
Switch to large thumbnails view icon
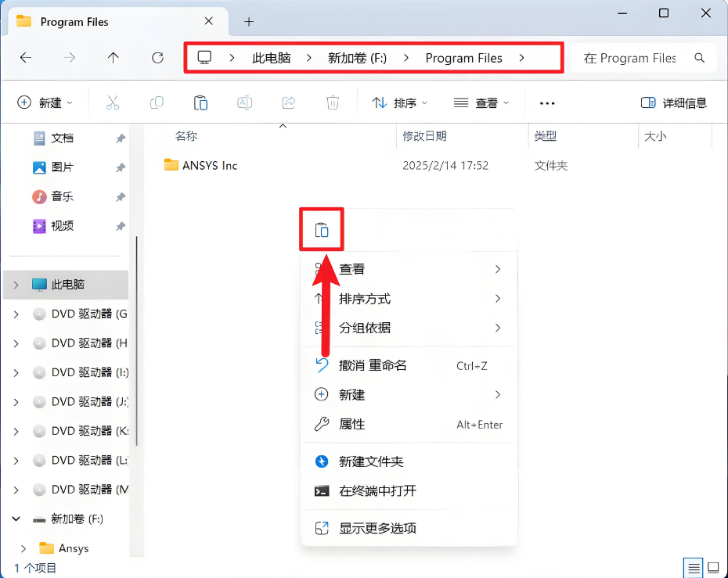713,568
